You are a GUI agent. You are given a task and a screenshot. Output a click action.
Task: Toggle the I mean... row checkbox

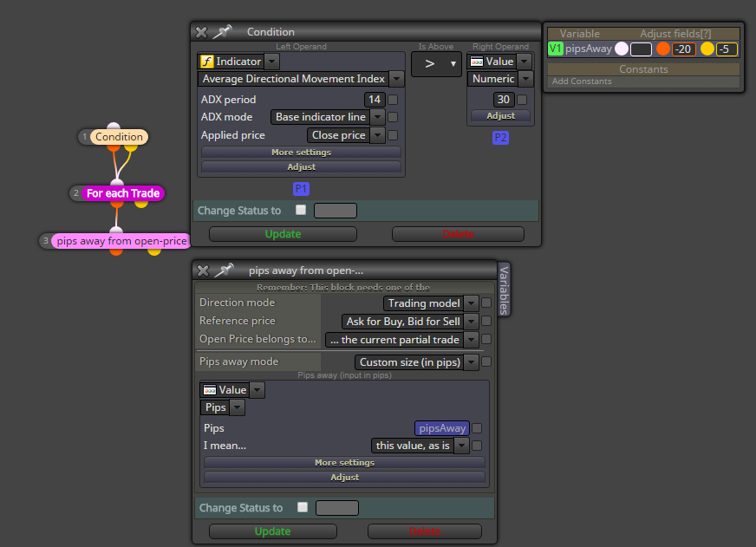coord(477,446)
